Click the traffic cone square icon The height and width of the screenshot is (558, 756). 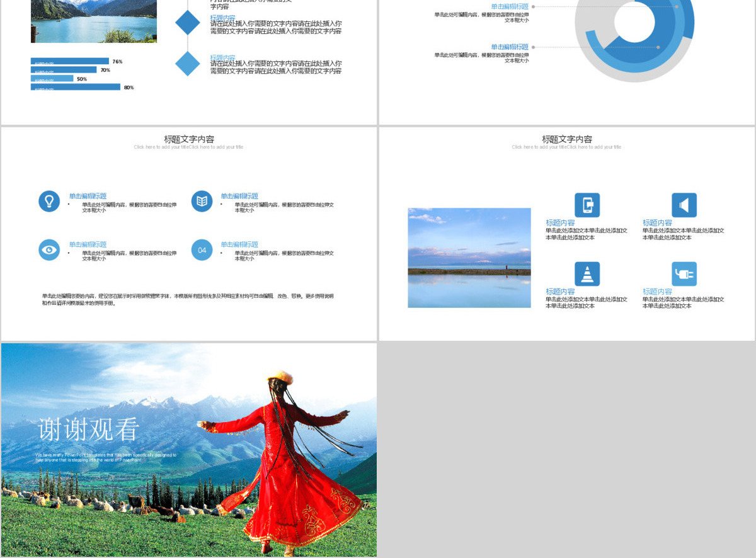587,274
